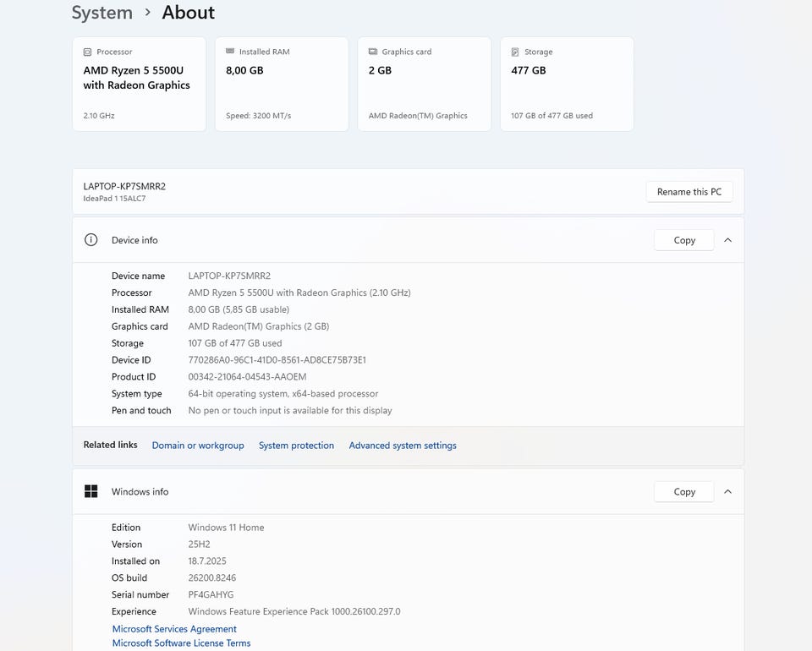The height and width of the screenshot is (651, 812).
Task: Open Microsoft Services Agreement
Action: point(174,629)
